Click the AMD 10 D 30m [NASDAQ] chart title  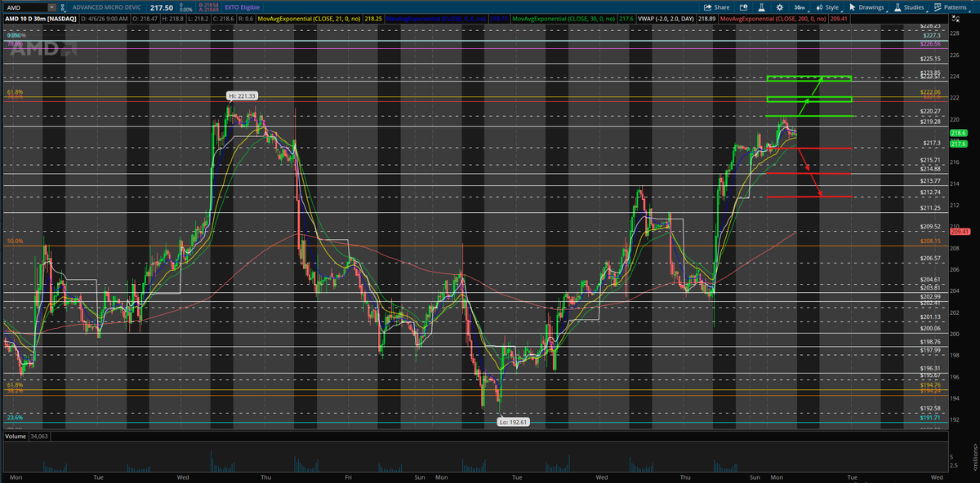coord(40,19)
